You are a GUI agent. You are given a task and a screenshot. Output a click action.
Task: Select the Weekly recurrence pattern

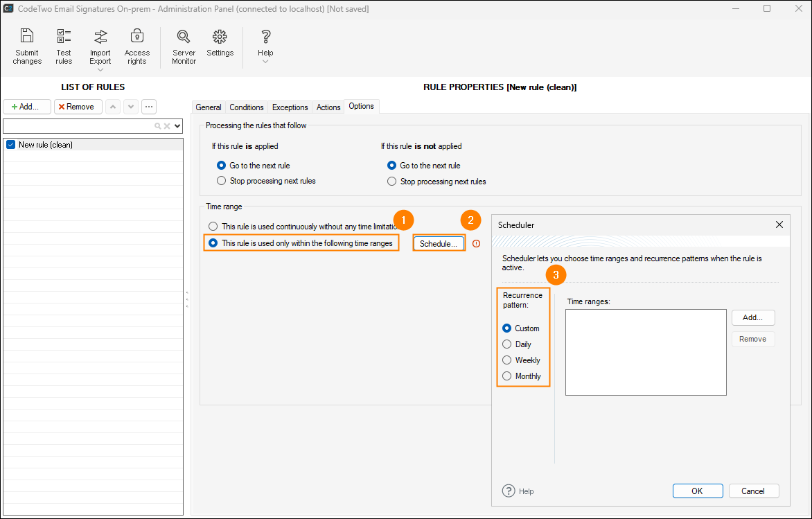point(507,360)
